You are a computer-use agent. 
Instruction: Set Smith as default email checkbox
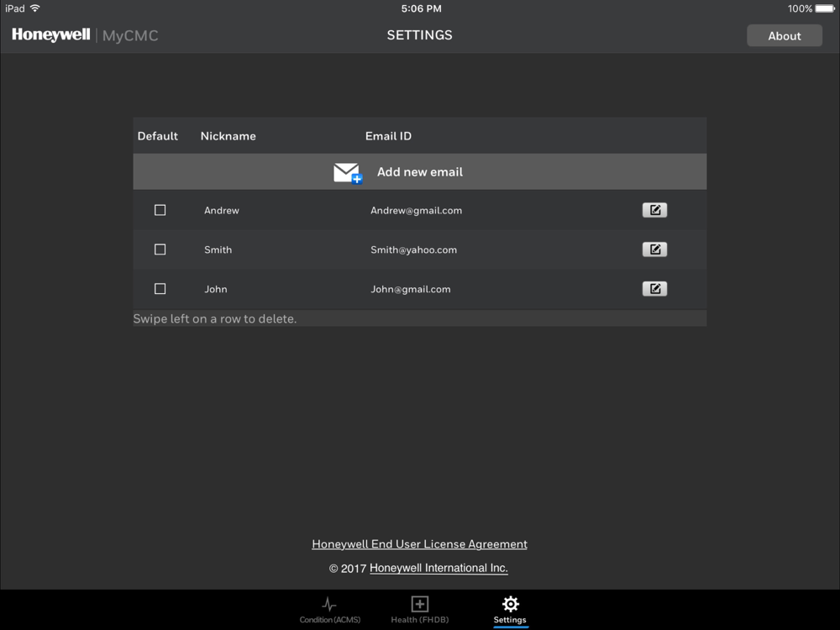(160, 249)
